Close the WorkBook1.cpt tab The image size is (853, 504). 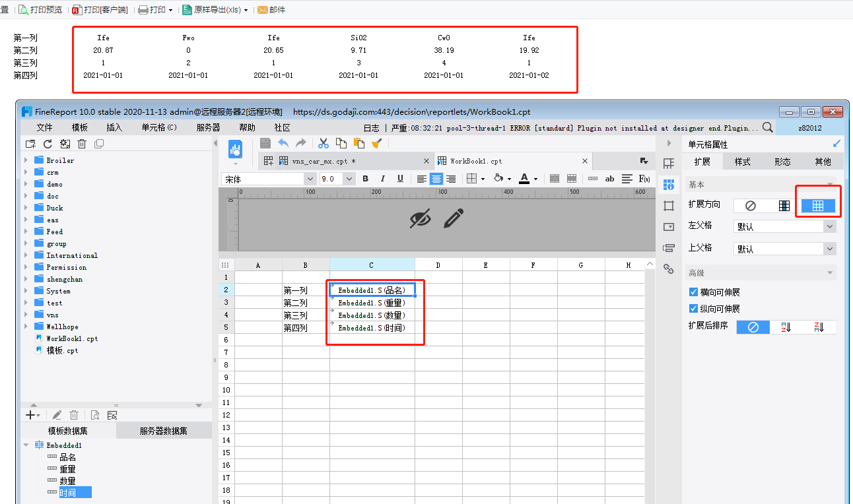[584, 161]
